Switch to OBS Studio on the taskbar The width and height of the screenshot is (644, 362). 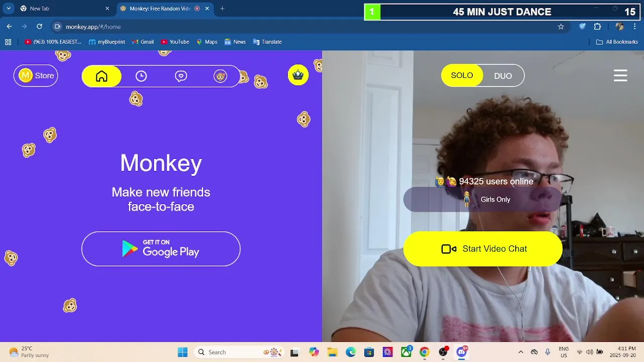(x=443, y=352)
